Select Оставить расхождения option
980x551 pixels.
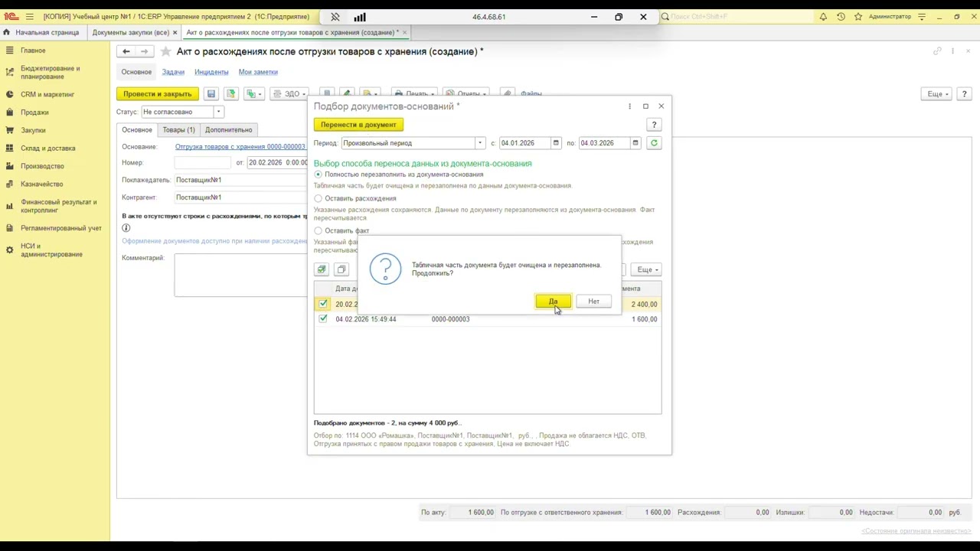point(318,198)
